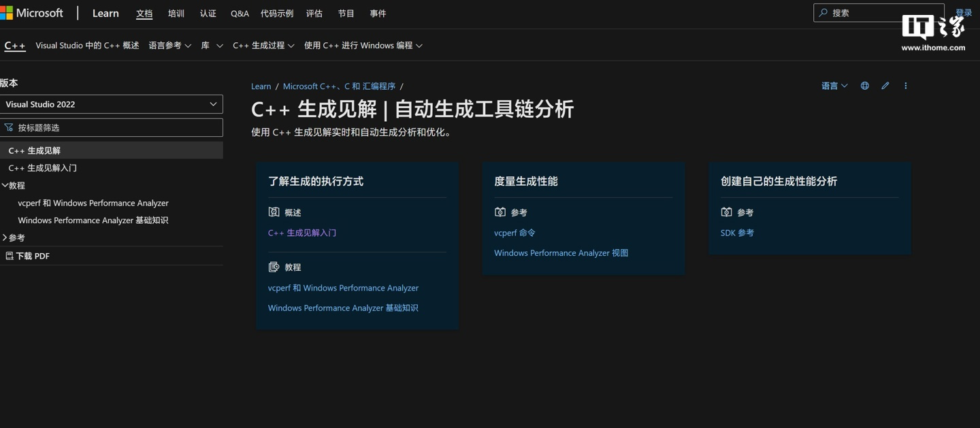Select the Q&A menu item
The height and width of the screenshot is (428, 980).
tap(240, 14)
